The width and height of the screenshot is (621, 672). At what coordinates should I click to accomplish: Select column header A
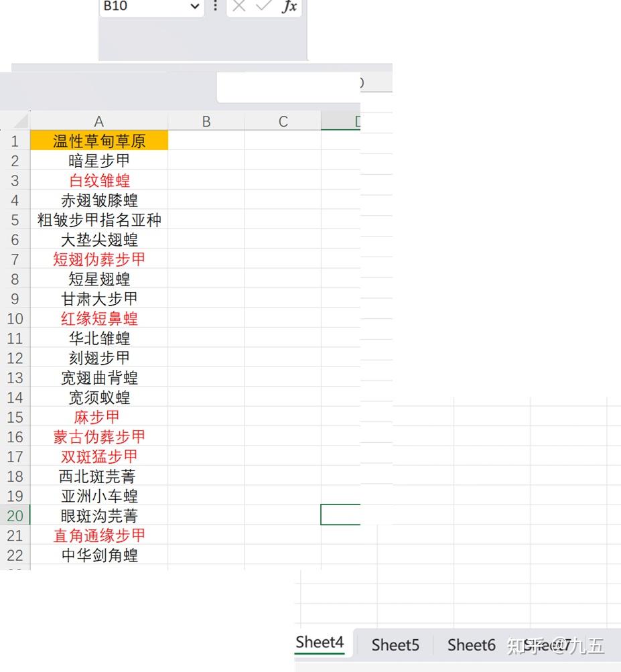tap(98, 121)
